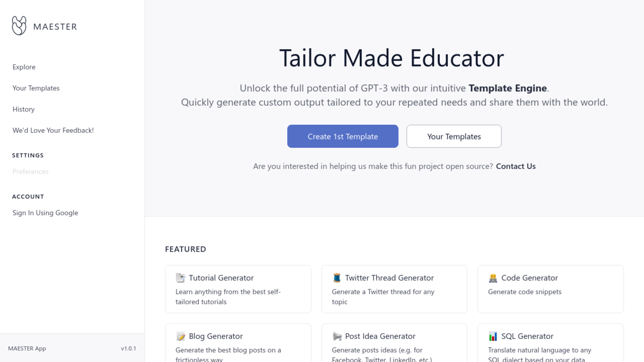Click Contact Us link

pyautogui.click(x=516, y=166)
